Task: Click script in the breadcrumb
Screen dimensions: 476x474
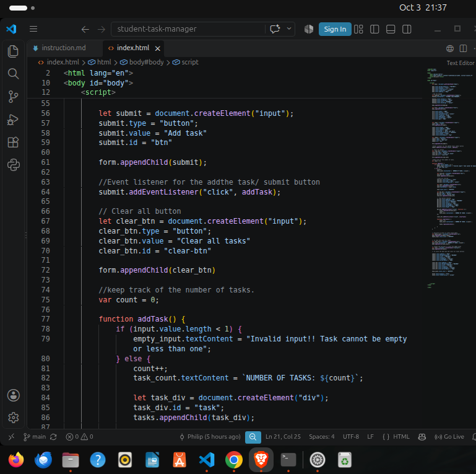Action: click(x=190, y=62)
